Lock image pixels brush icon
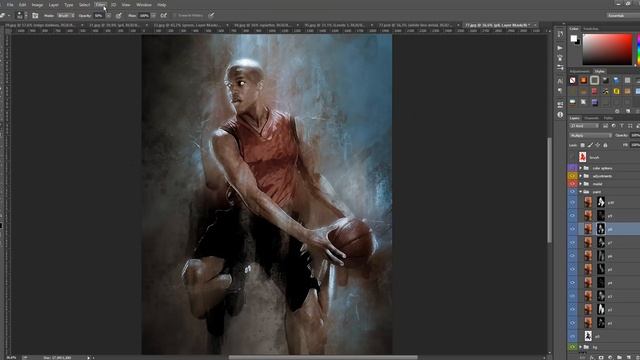The image size is (640, 360). click(590, 145)
